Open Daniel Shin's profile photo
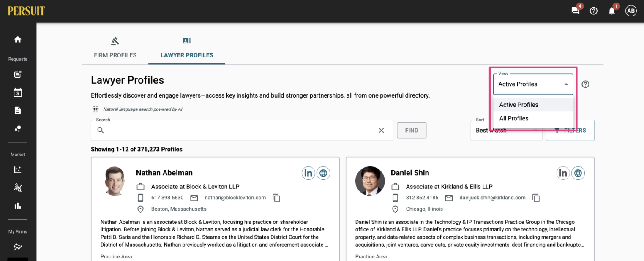 click(x=370, y=181)
